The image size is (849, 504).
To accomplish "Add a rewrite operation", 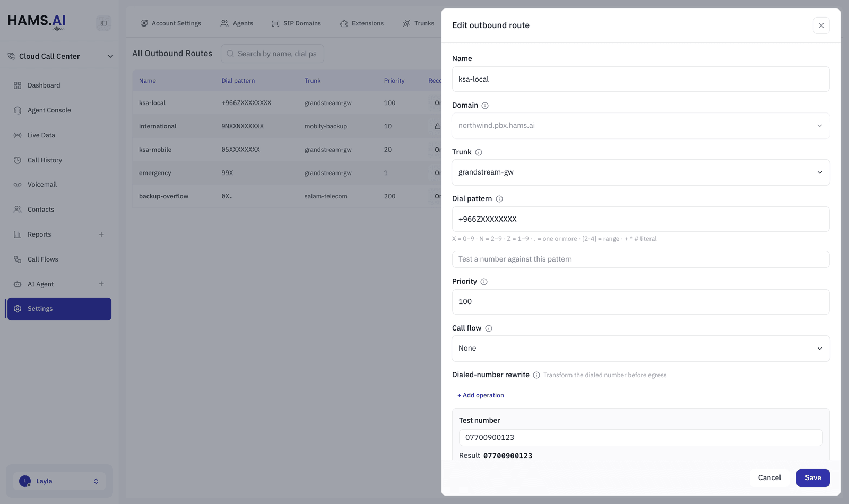I will coord(481,395).
